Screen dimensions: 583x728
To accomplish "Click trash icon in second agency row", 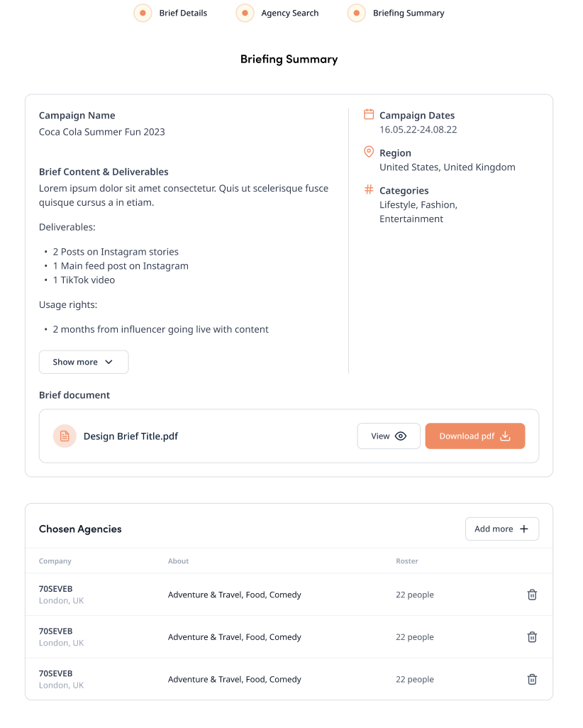I will click(x=532, y=637).
